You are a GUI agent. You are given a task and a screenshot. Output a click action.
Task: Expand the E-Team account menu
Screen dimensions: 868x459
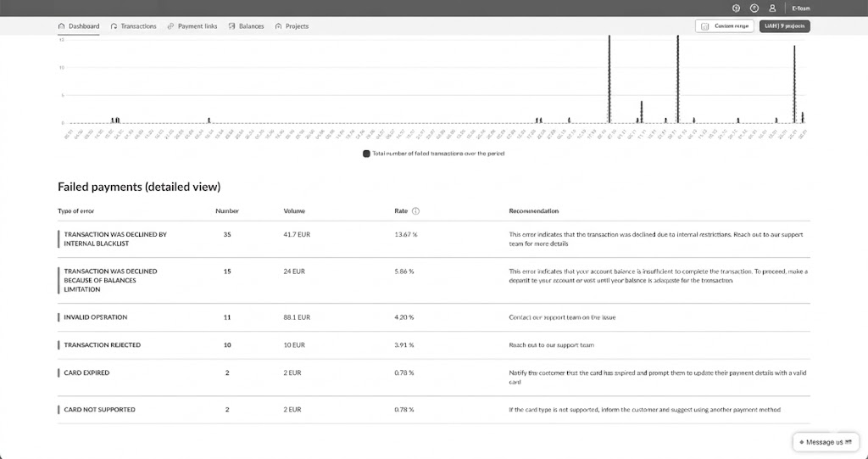[x=801, y=8]
